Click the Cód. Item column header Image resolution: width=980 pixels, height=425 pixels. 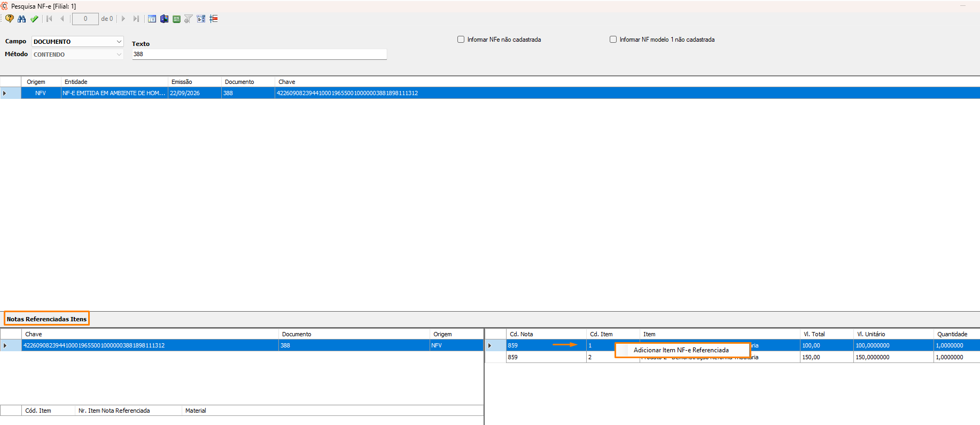tap(48, 411)
